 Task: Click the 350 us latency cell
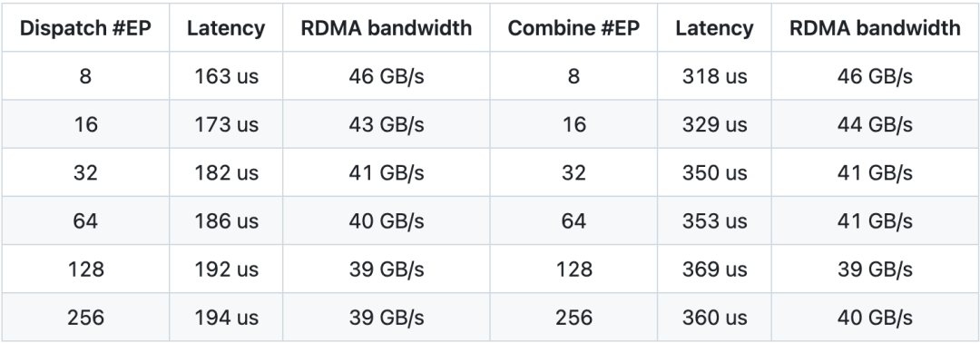pos(714,172)
